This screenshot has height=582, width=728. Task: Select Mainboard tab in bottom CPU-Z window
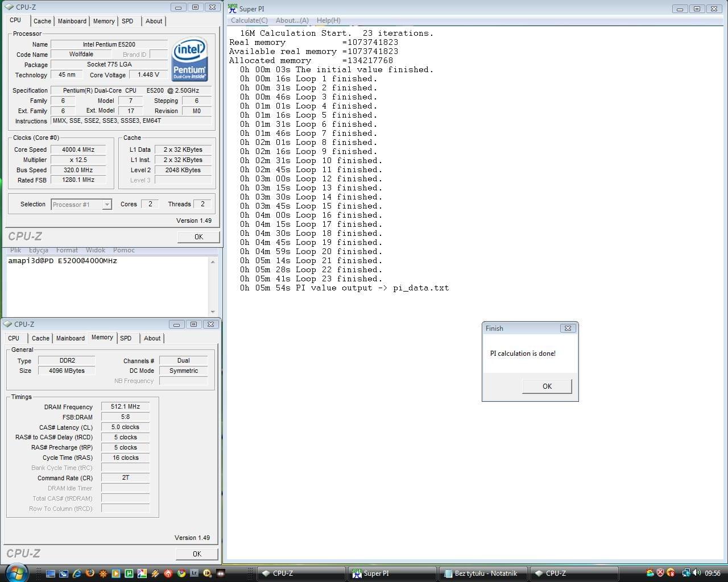[71, 338]
